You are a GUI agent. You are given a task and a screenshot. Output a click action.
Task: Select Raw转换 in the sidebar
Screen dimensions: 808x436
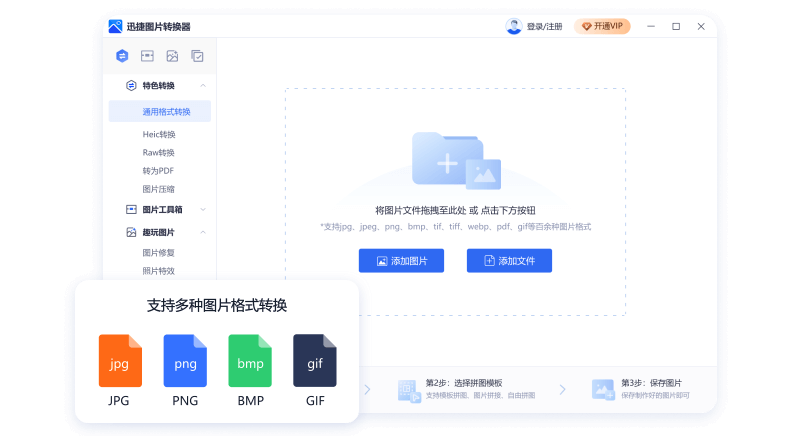(x=158, y=153)
